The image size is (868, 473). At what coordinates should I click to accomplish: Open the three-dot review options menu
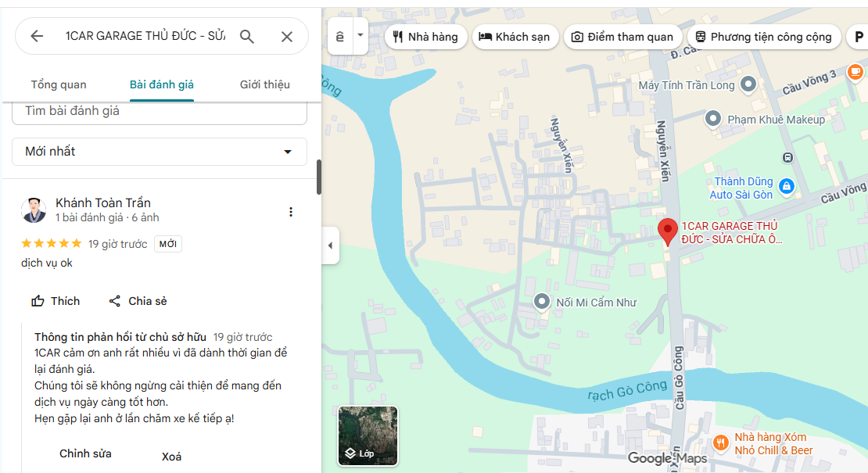(x=291, y=212)
